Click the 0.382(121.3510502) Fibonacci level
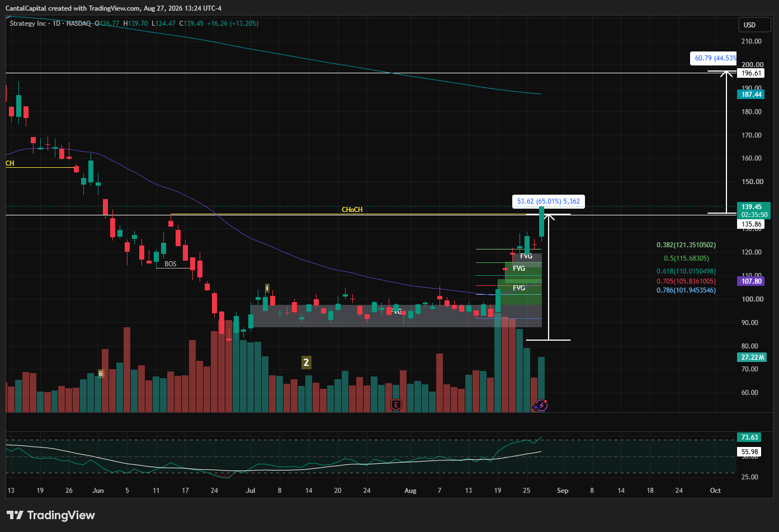This screenshot has width=779, height=532. click(686, 245)
